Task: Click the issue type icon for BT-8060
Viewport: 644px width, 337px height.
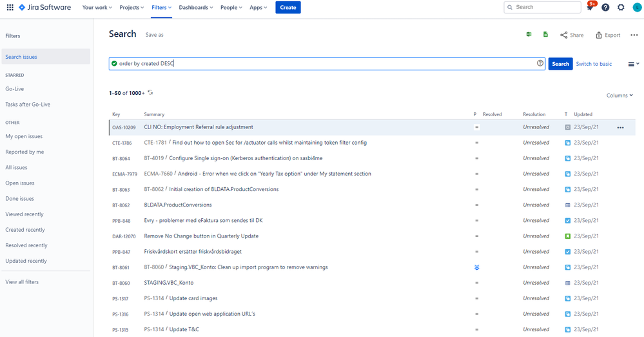Action: coord(567,283)
